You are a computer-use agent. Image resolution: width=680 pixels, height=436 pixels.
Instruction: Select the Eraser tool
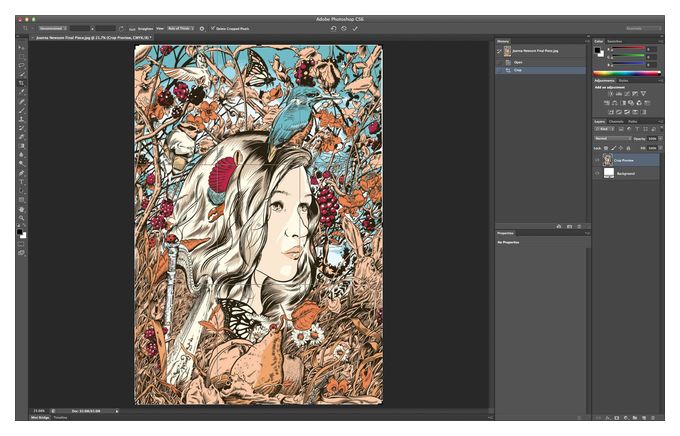point(21,137)
